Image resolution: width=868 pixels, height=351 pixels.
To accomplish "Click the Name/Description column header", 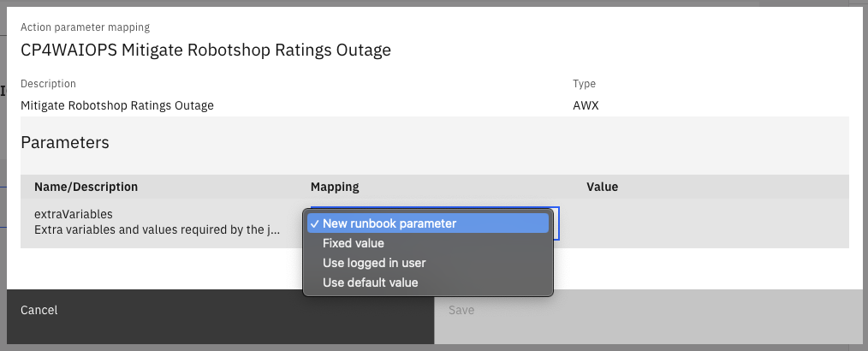I will (86, 187).
